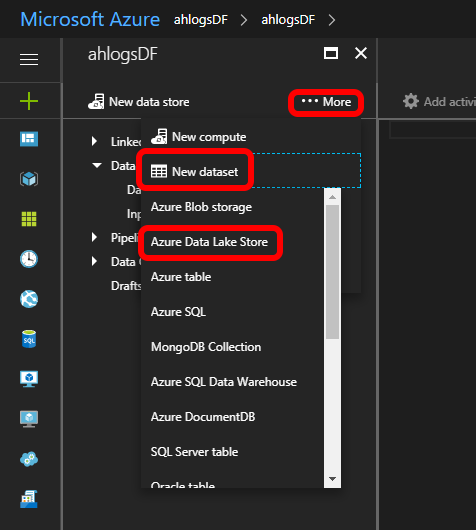Choose Azure DocumentDB dataset type
Viewport: 476px width, 530px height.
coord(203,417)
